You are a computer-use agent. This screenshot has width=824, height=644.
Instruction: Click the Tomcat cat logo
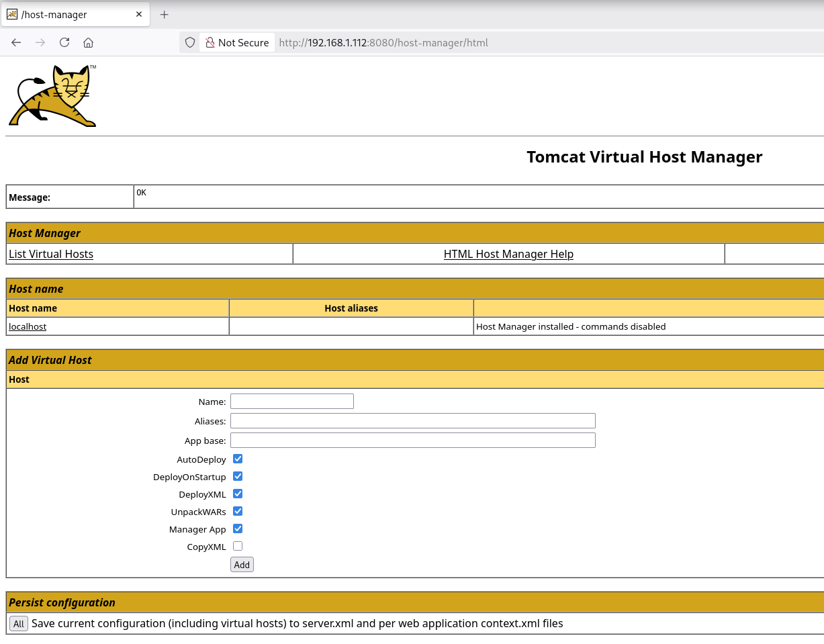point(52,96)
